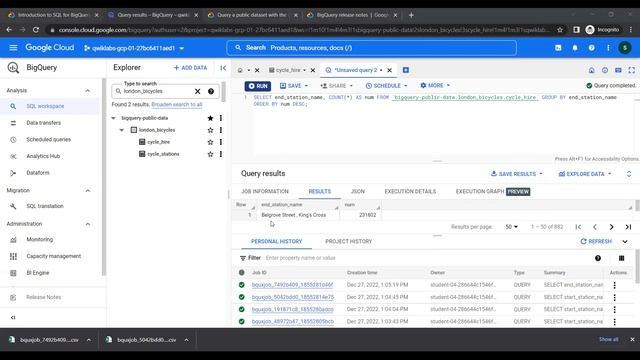Open project selector qwiklabs-gcp-01
The height and width of the screenshot is (360, 640).
134,48
